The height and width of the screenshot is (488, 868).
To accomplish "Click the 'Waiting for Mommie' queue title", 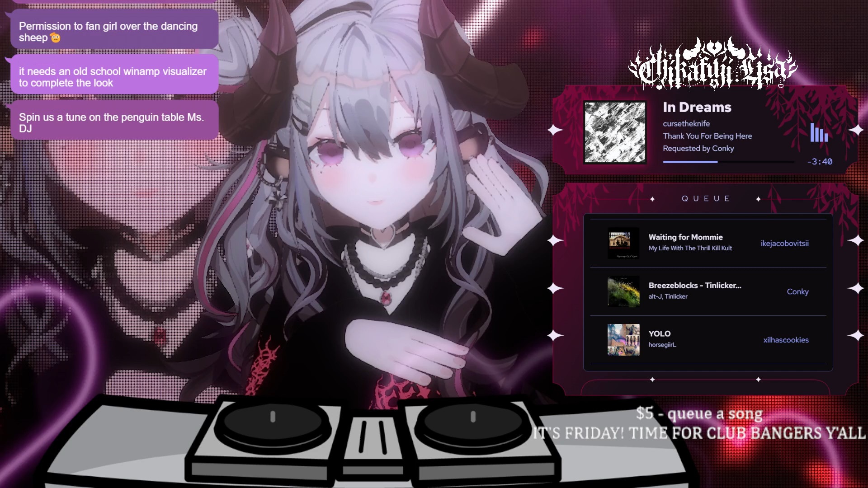I will click(x=685, y=237).
